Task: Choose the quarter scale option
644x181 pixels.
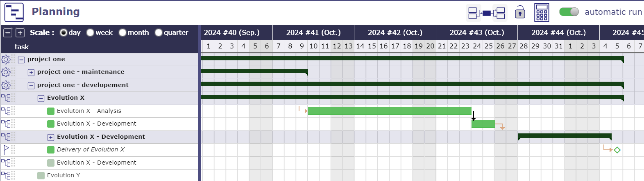Action: point(159,33)
